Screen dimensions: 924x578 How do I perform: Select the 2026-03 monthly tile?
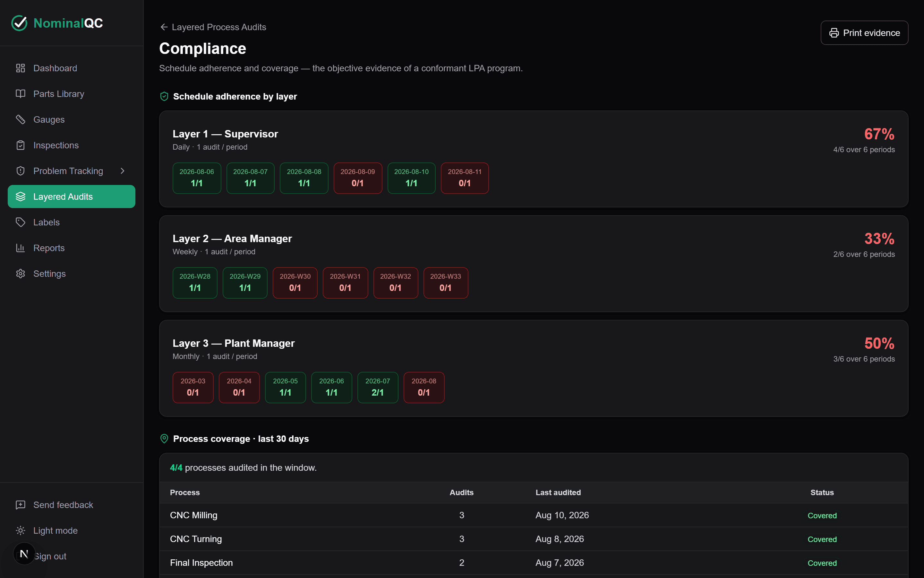coord(193,388)
